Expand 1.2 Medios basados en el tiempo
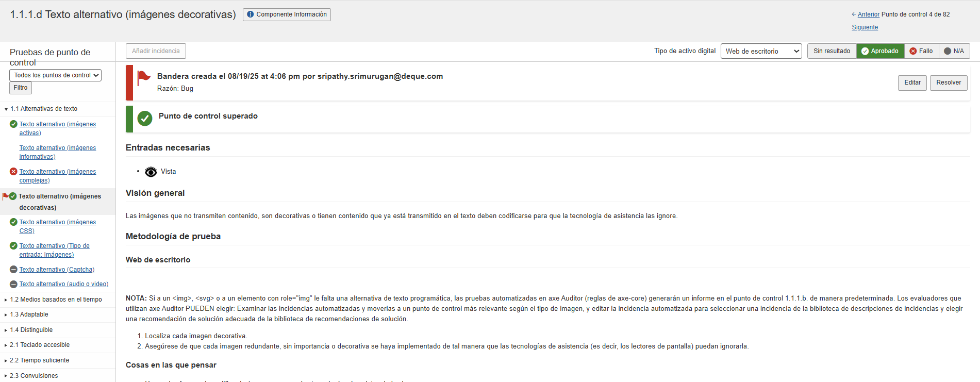The image size is (980, 382). 56,300
